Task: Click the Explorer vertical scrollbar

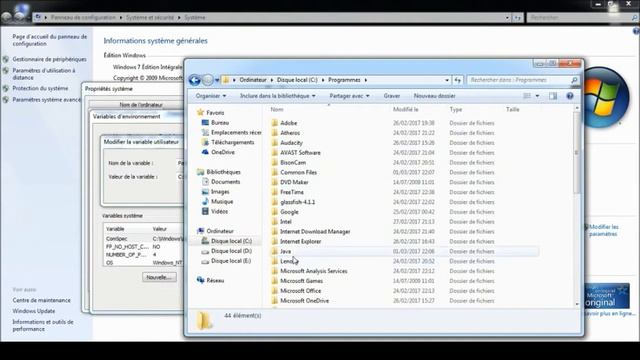Action: [577, 206]
